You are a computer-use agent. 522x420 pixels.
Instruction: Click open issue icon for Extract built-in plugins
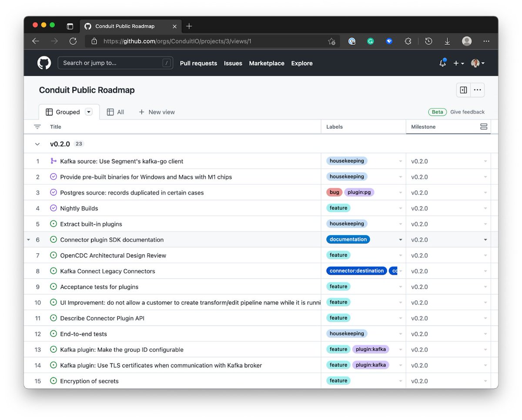point(54,223)
